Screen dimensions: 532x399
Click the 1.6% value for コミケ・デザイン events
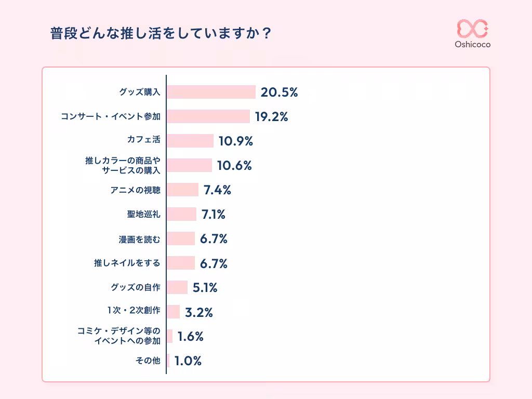coord(190,337)
